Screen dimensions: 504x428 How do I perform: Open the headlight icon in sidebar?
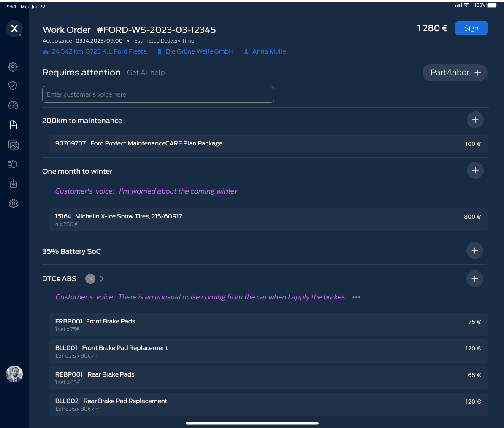[x=13, y=164]
